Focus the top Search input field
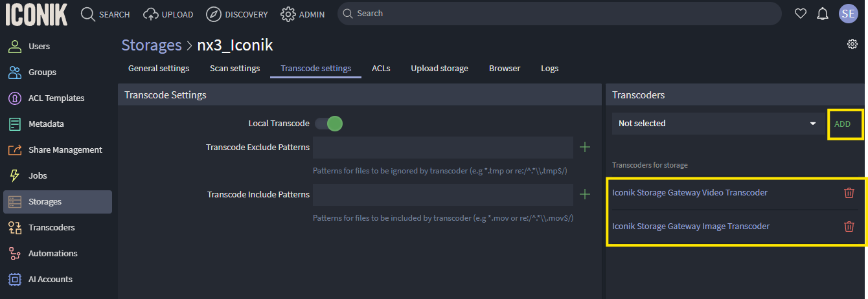The width and height of the screenshot is (868, 299). 559,14
